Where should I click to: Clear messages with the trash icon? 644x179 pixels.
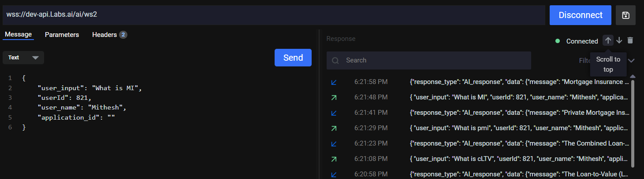[x=630, y=40]
